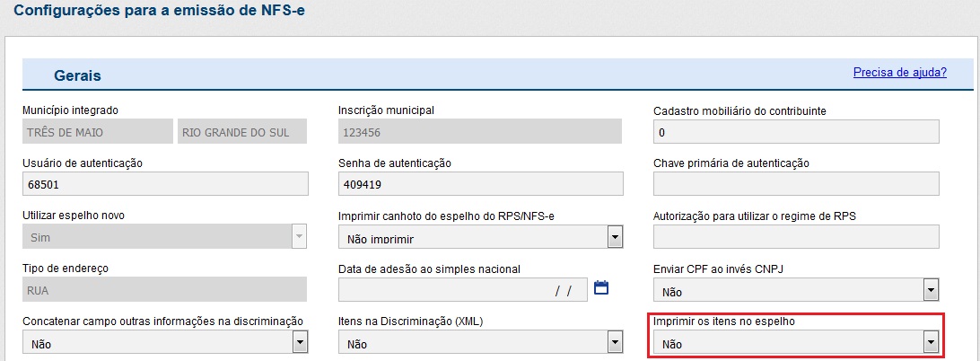Click the 'Utilizar espelho novo' dropdown
The height and width of the screenshot is (361, 980).
click(164, 237)
